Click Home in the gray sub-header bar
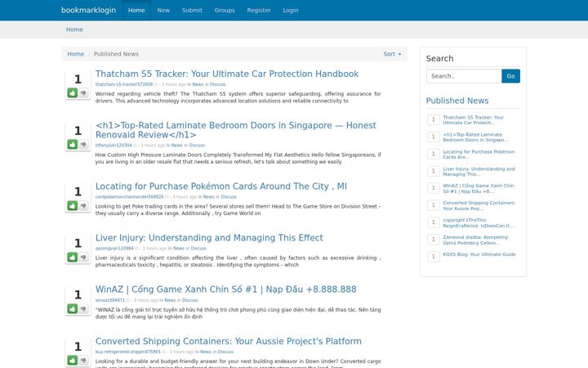 click(x=74, y=29)
